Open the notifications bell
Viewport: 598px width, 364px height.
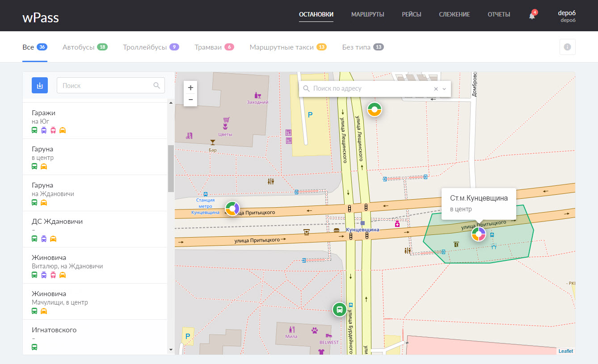(x=532, y=16)
